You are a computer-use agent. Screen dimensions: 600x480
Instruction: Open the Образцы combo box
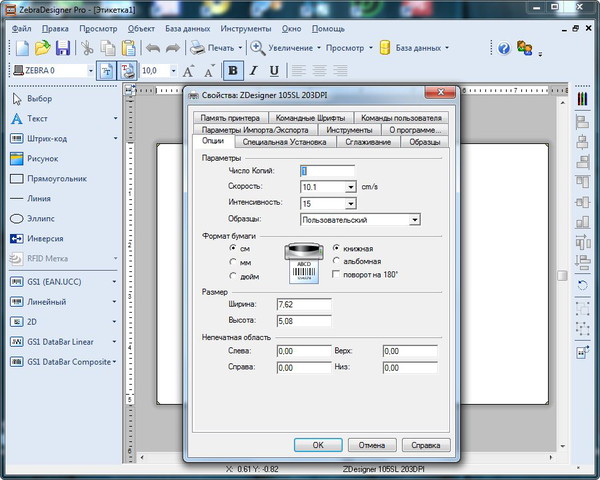click(414, 219)
